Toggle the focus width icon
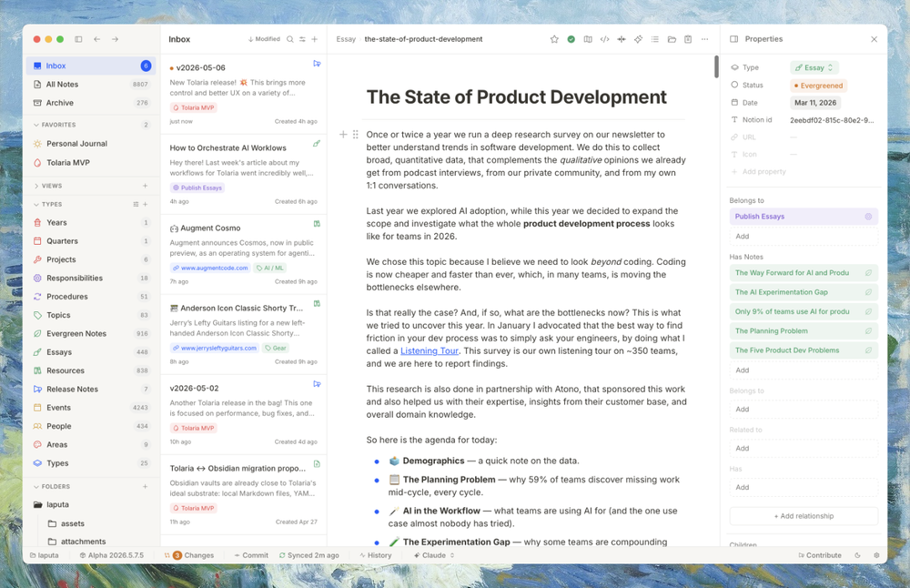This screenshot has height=588, width=910. 622,39
